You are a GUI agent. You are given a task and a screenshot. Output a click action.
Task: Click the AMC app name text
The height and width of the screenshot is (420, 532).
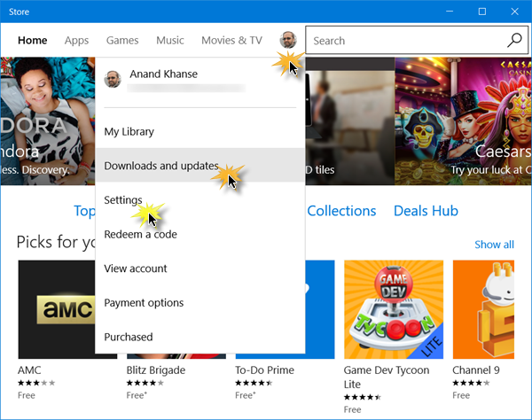click(29, 370)
